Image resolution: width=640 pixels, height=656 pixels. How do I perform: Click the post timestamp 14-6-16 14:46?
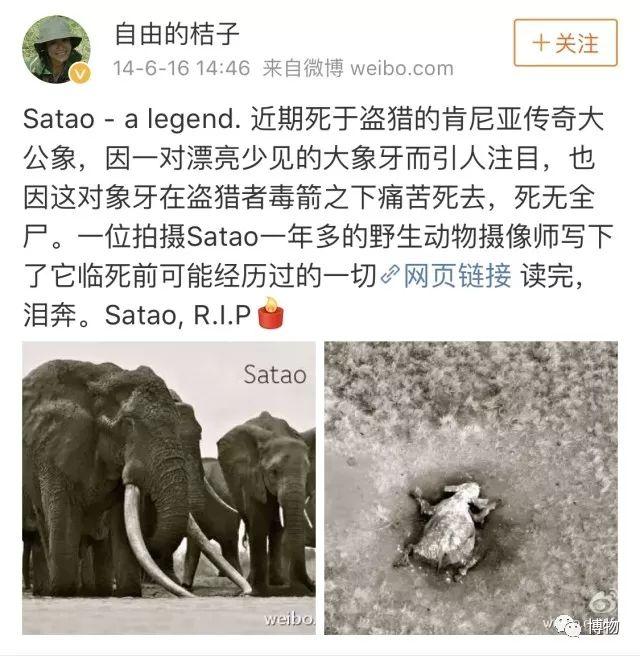pos(182,67)
